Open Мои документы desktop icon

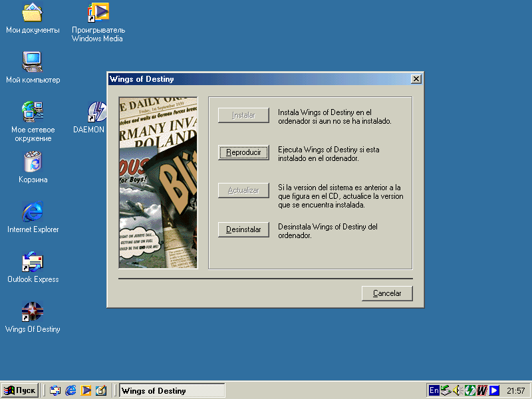33,19
